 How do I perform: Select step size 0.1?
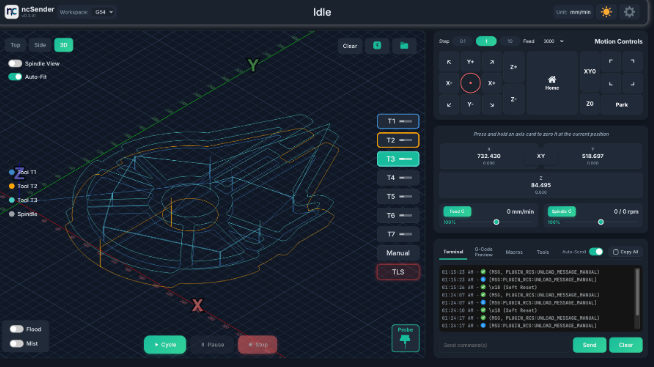463,41
